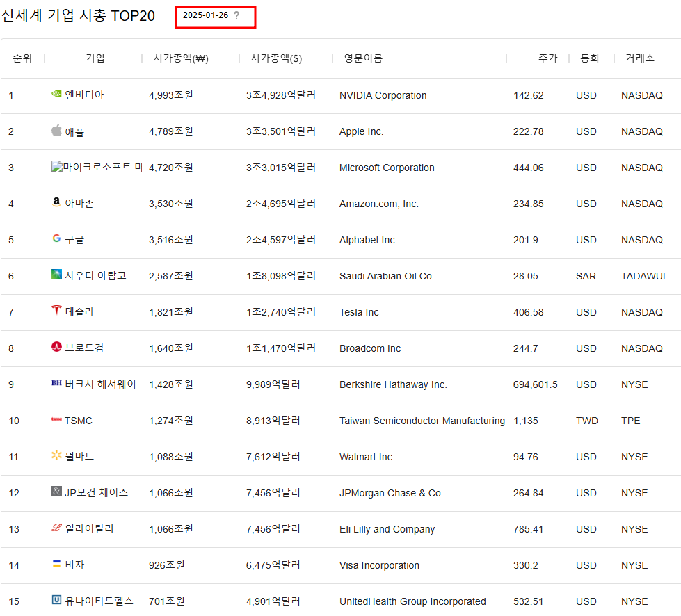Open the 브로드컴 company name

click(84, 348)
